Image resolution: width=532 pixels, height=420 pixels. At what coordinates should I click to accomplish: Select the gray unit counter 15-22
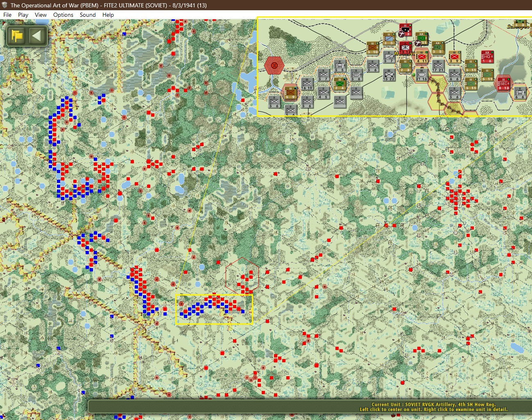click(389, 75)
